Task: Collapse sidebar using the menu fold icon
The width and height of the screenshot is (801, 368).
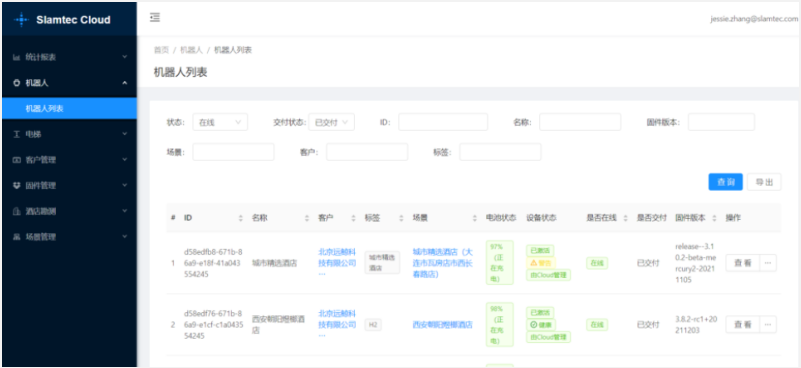Action: click(x=155, y=18)
